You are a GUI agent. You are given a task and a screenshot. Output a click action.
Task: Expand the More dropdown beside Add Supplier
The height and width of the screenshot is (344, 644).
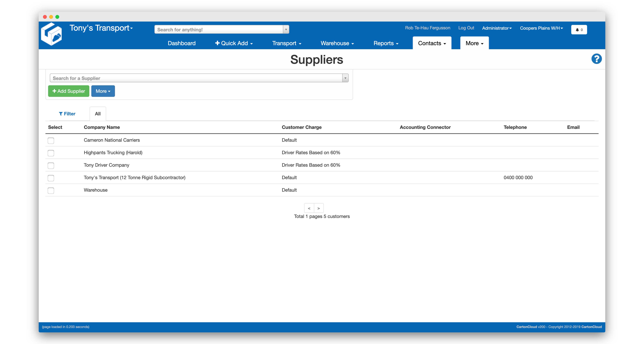coord(103,91)
